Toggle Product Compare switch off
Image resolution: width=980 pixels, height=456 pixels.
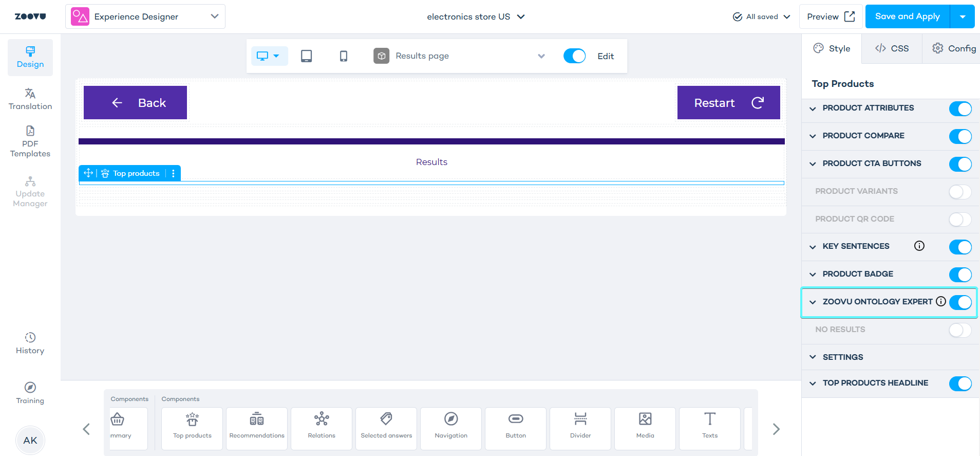point(959,136)
